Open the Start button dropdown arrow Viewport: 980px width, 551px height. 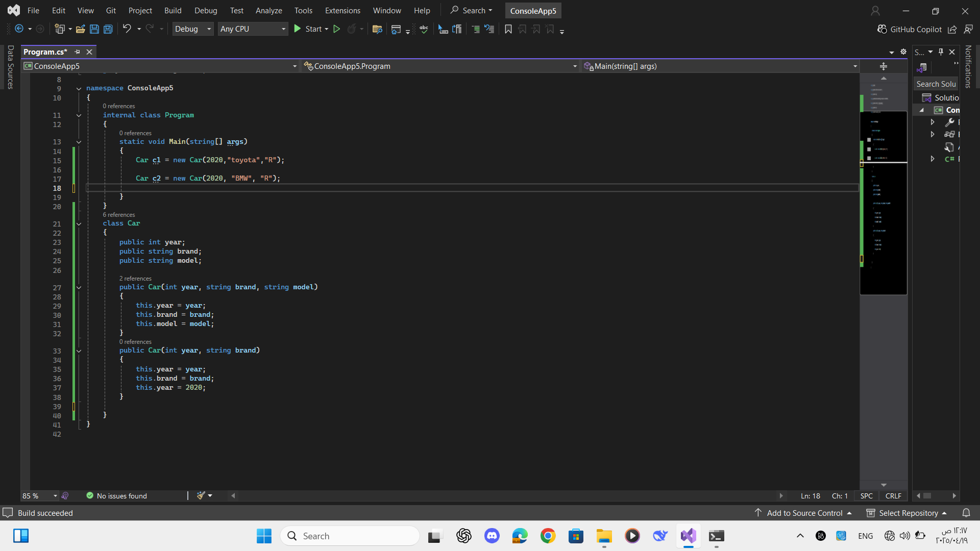[327, 29]
